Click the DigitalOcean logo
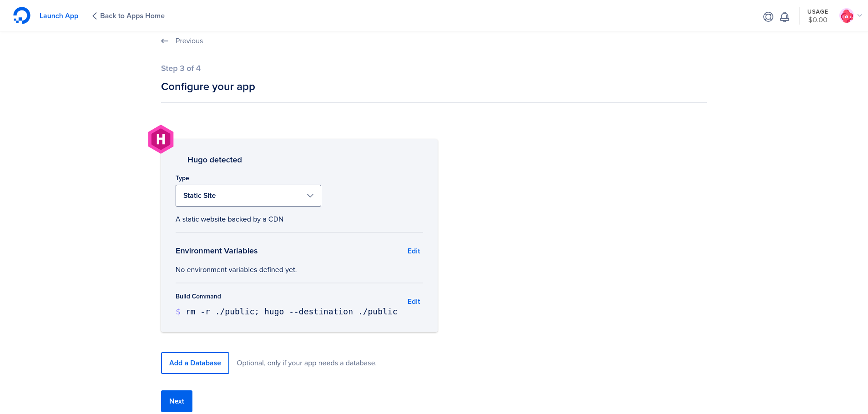Image resolution: width=868 pixels, height=414 pixels. pos(21,15)
